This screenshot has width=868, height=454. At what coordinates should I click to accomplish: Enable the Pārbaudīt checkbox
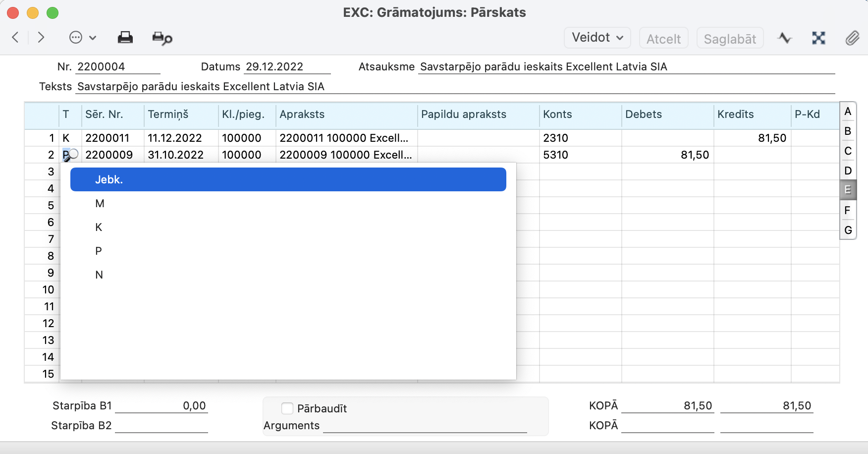pos(287,408)
